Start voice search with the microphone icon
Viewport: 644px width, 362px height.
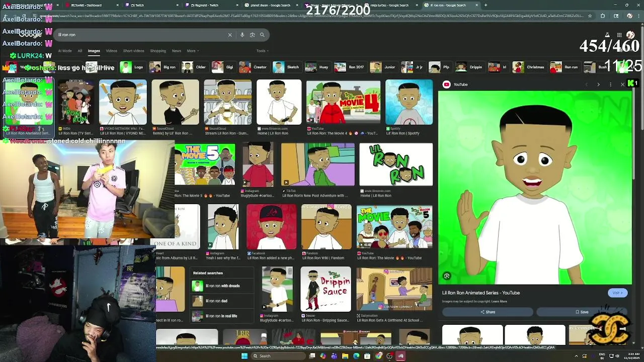[x=242, y=35]
